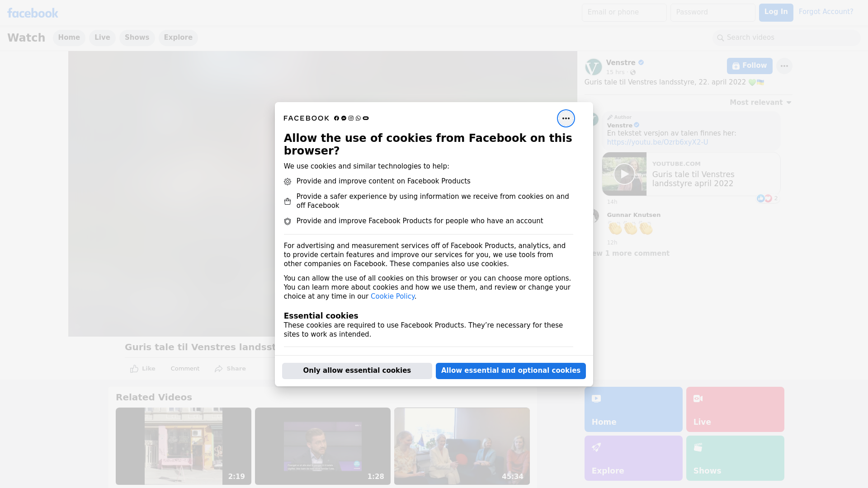Click the Venstre page name at top

point(621,63)
